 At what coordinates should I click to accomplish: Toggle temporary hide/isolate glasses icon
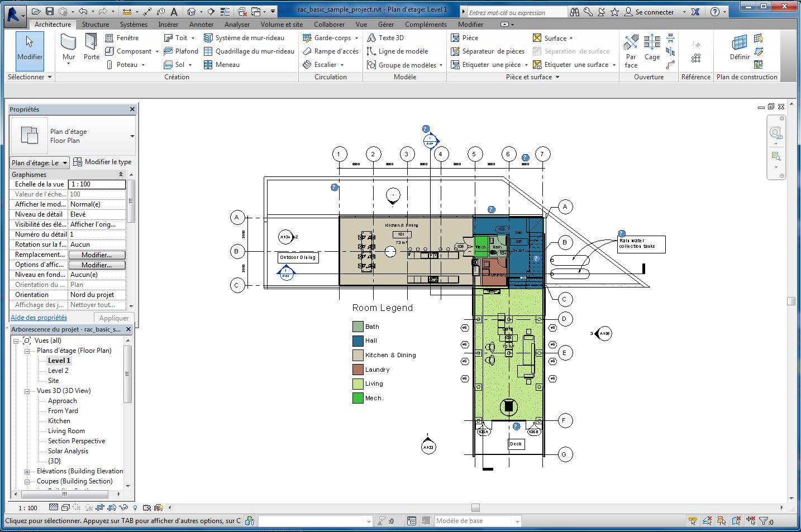125,507
